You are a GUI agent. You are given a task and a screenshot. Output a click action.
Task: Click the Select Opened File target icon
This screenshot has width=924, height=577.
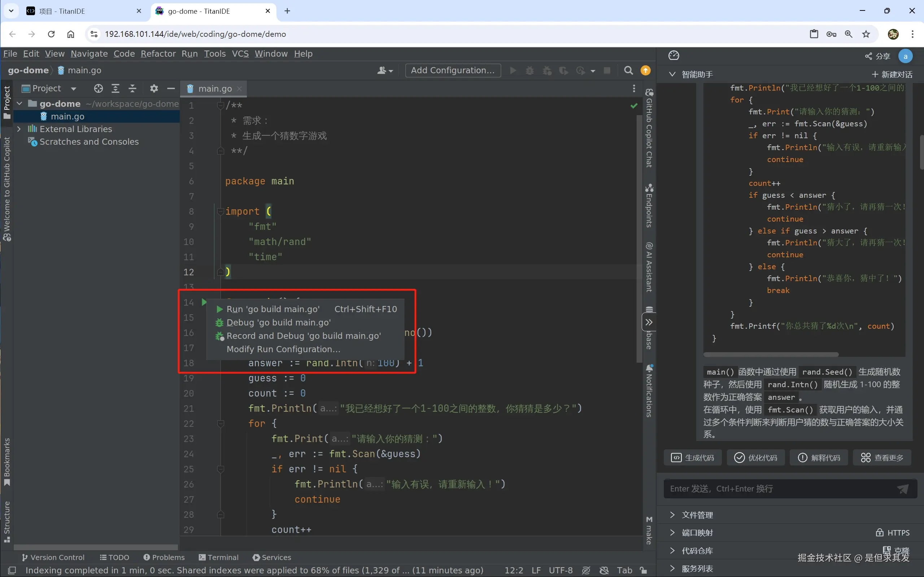click(99, 88)
